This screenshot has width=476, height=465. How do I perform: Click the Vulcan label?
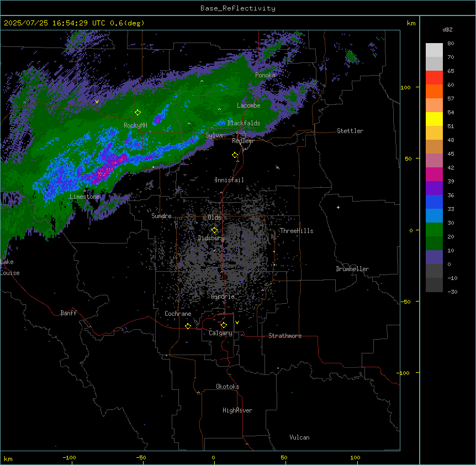300,437
